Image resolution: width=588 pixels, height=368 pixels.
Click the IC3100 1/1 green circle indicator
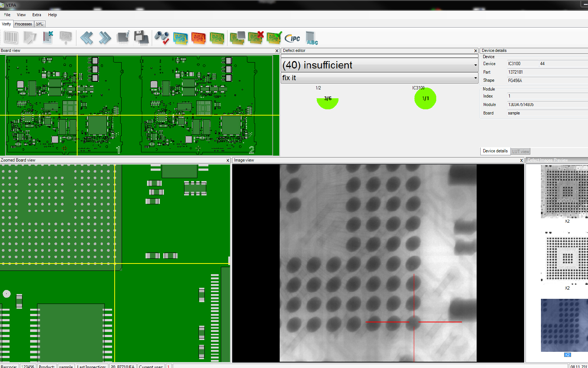[425, 99]
